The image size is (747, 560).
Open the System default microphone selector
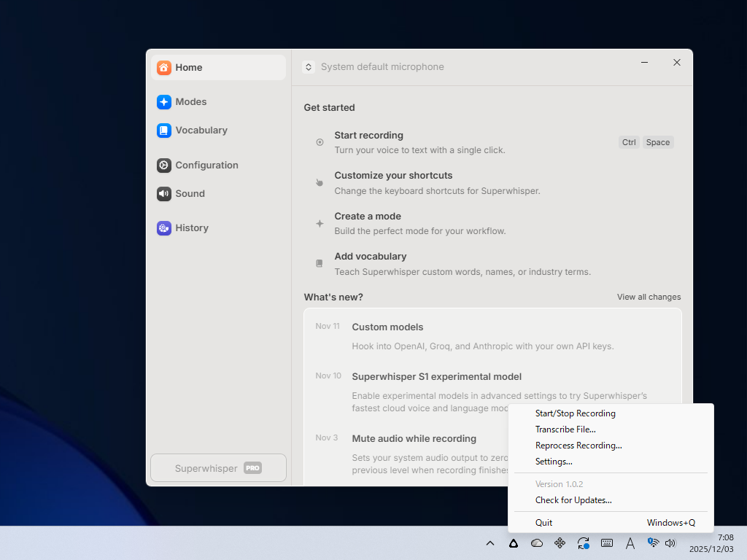(373, 67)
